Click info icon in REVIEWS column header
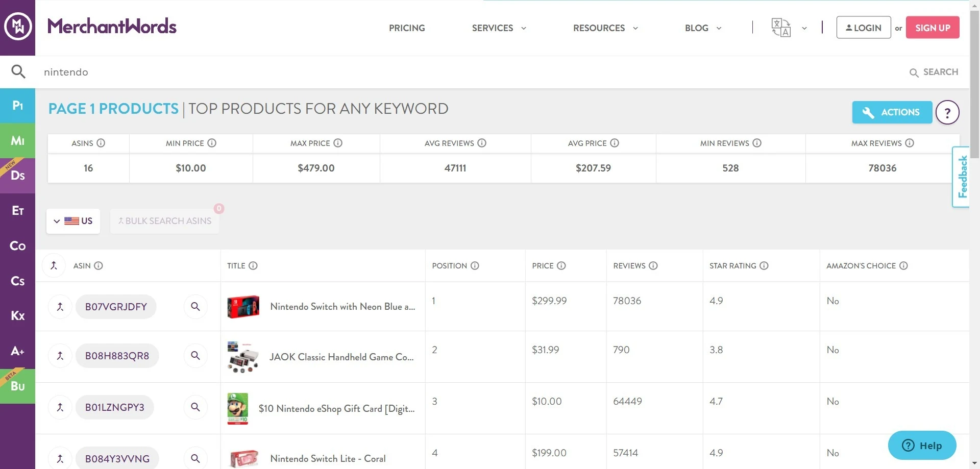The image size is (980, 469). tap(653, 265)
